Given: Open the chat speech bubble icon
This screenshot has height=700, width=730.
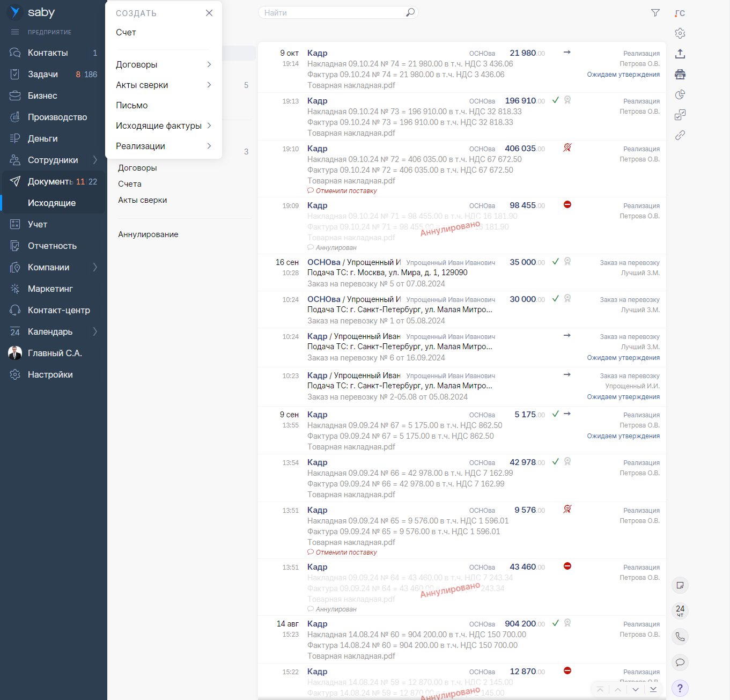Looking at the screenshot, I should tap(680, 662).
